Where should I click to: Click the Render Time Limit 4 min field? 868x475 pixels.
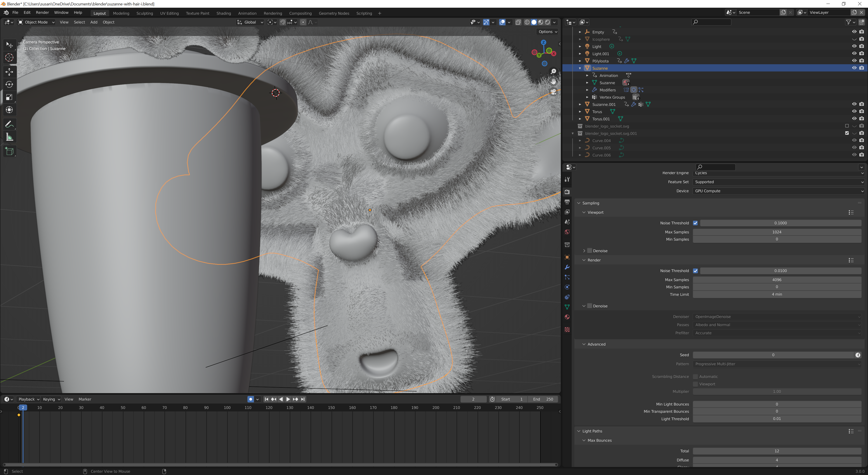tap(777, 294)
